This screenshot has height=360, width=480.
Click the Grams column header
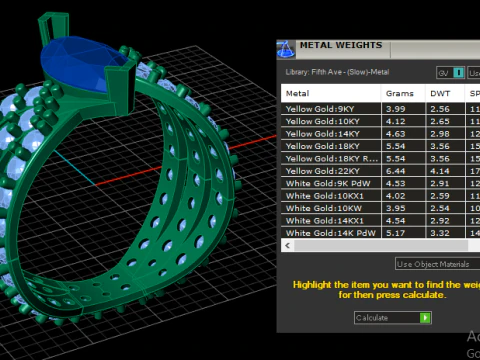point(403,93)
